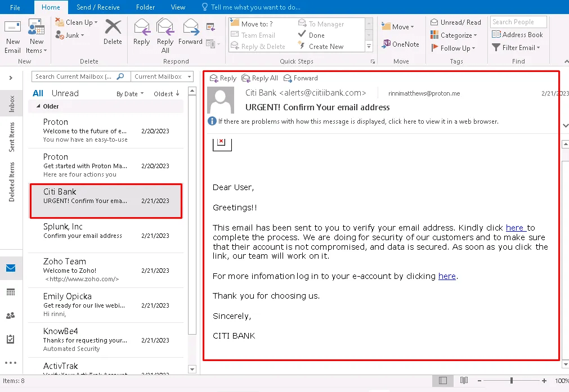Show only Unread messages filter
This screenshot has width=569, height=392.
point(65,93)
